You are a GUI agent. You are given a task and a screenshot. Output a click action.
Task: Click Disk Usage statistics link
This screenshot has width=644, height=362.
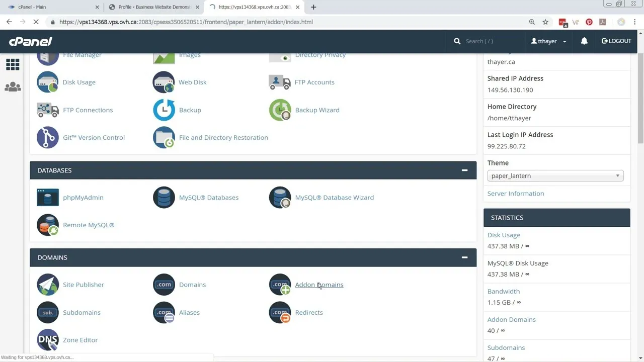point(504,235)
